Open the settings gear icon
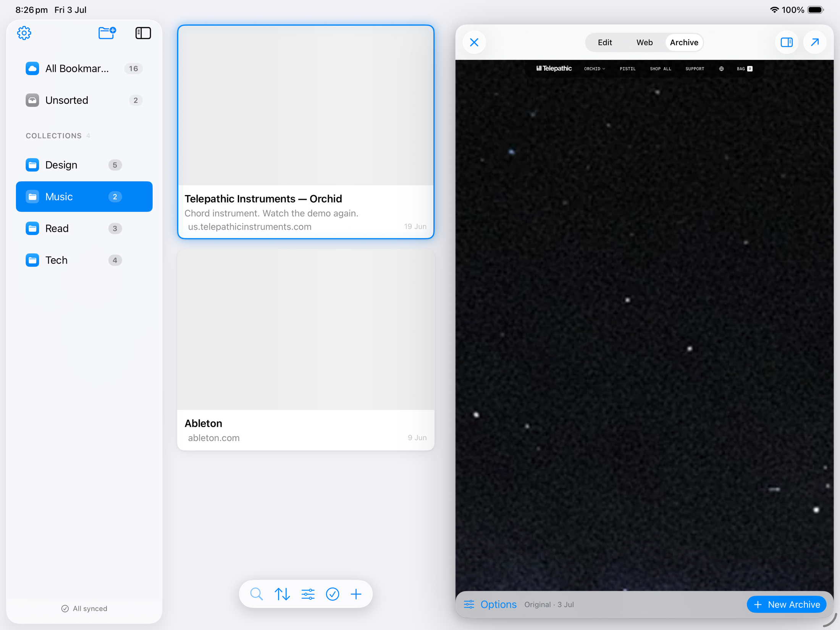840x630 pixels. (x=24, y=33)
